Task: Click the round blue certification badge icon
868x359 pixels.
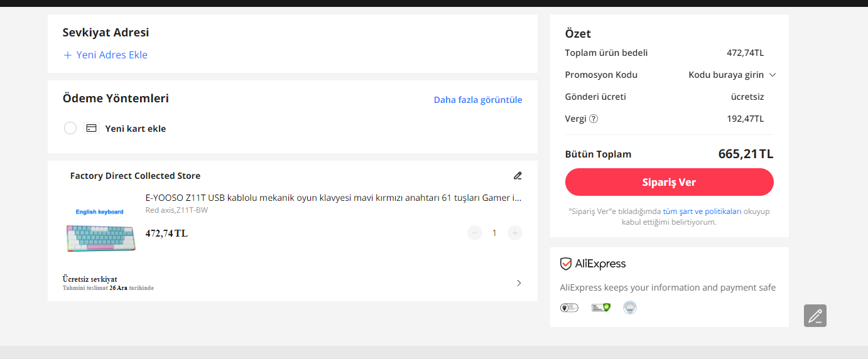Action: [630, 308]
